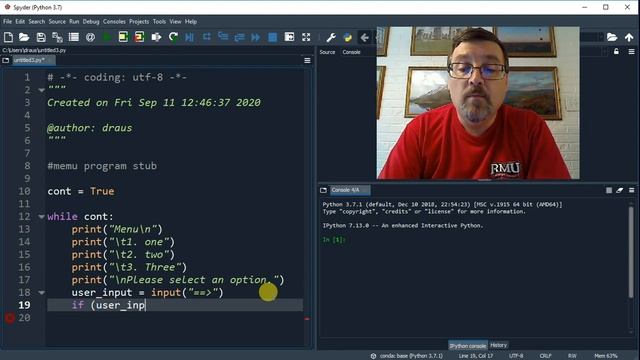Stop the running console kernel
Image resolution: width=640 pixels, height=360 pixels.
[609, 190]
